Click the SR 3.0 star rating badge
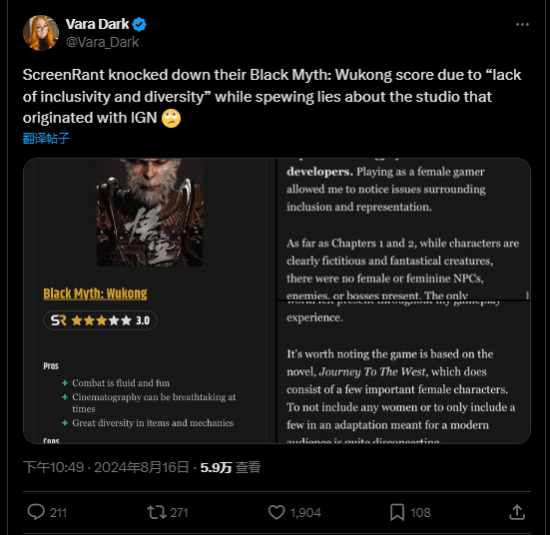The height and width of the screenshot is (535, 550). 100,320
